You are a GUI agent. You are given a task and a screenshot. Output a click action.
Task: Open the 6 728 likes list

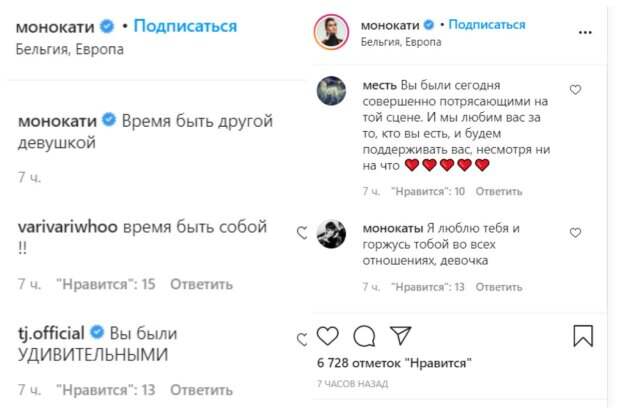pos(393,362)
